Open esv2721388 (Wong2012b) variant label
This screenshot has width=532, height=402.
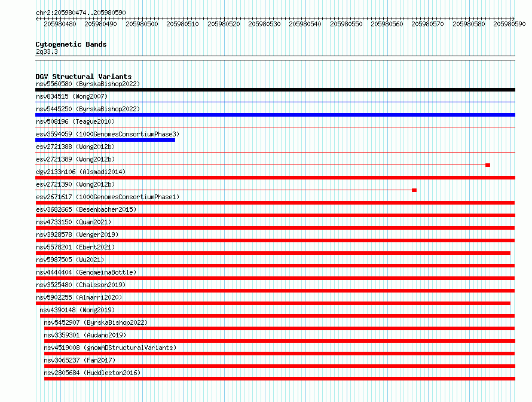(75, 147)
